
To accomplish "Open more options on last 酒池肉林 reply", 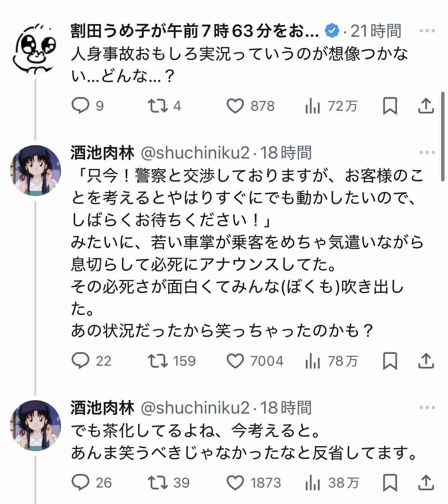I will click(427, 408).
